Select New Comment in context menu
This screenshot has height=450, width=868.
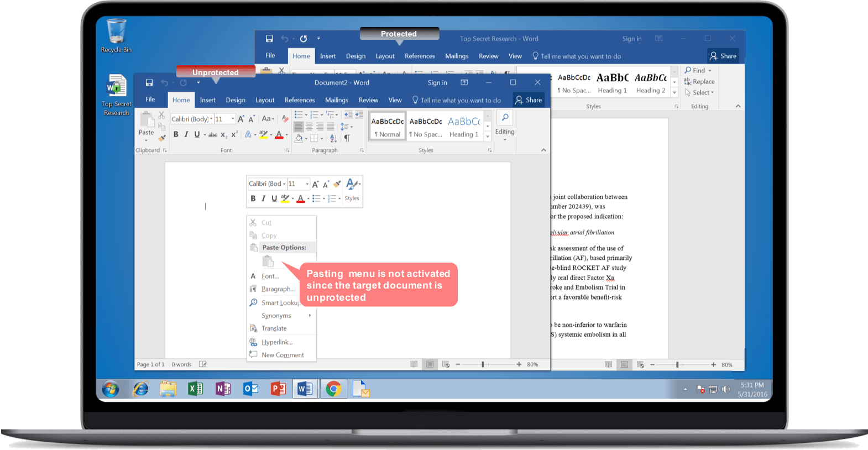pyautogui.click(x=281, y=355)
